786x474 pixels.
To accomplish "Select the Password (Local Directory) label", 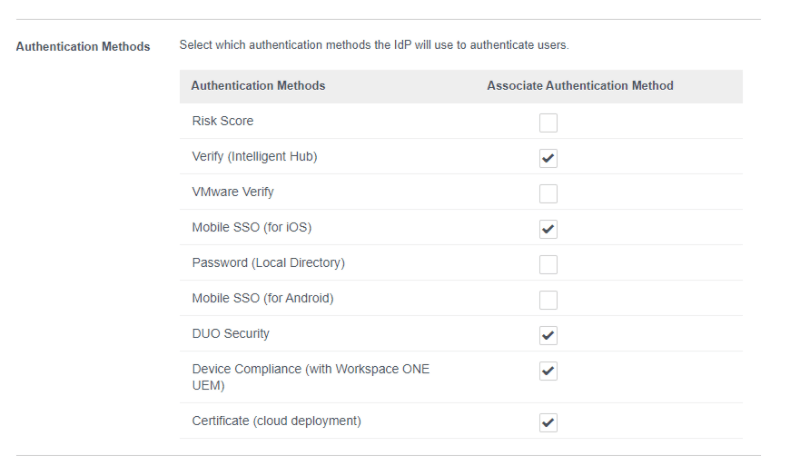I will click(x=268, y=263).
